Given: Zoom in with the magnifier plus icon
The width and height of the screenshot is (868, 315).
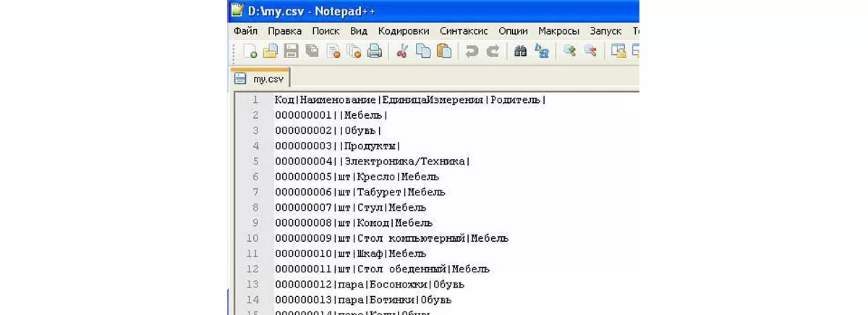Looking at the screenshot, I should click(569, 51).
